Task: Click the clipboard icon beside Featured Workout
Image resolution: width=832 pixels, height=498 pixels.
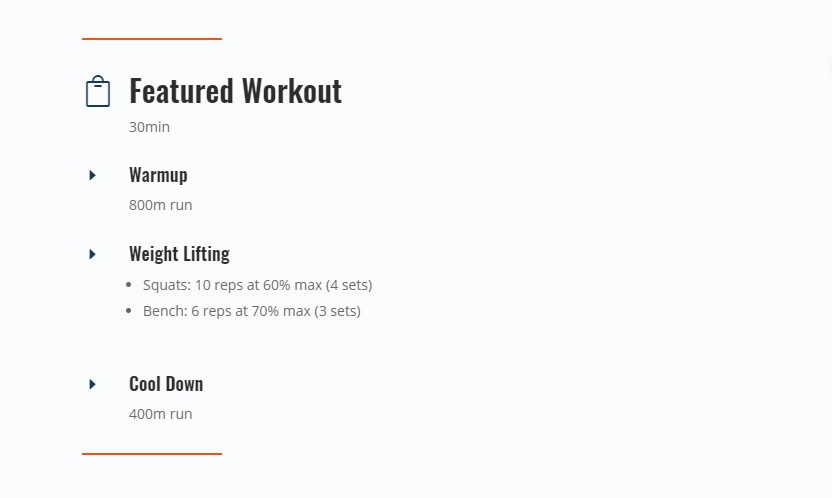Action: point(97,92)
